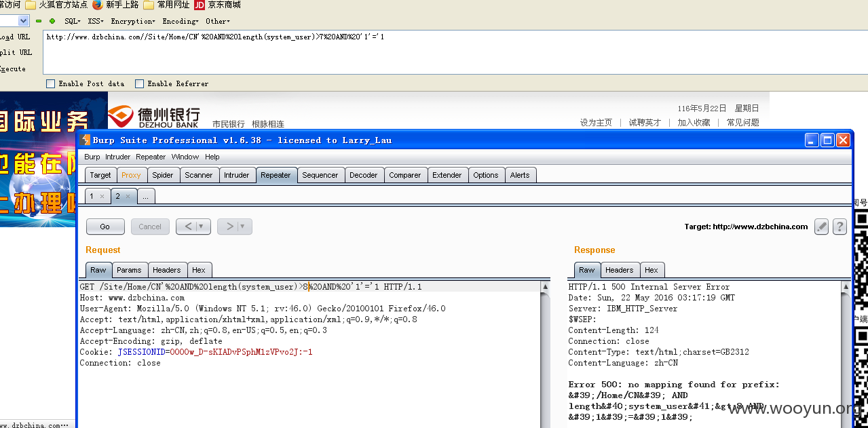Switch to the Extender tab

click(447, 175)
